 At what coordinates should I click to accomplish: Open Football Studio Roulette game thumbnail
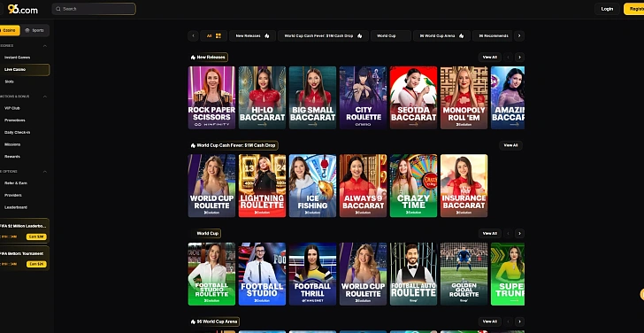pos(211,274)
